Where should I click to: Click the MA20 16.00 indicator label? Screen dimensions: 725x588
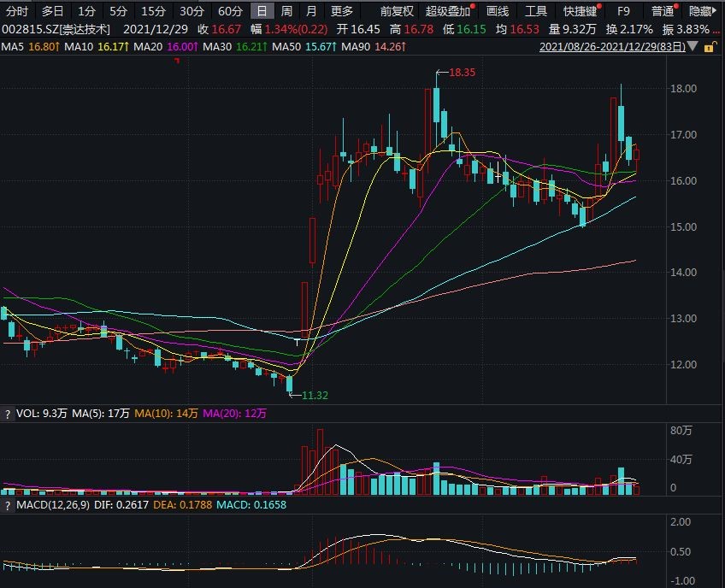166,47
